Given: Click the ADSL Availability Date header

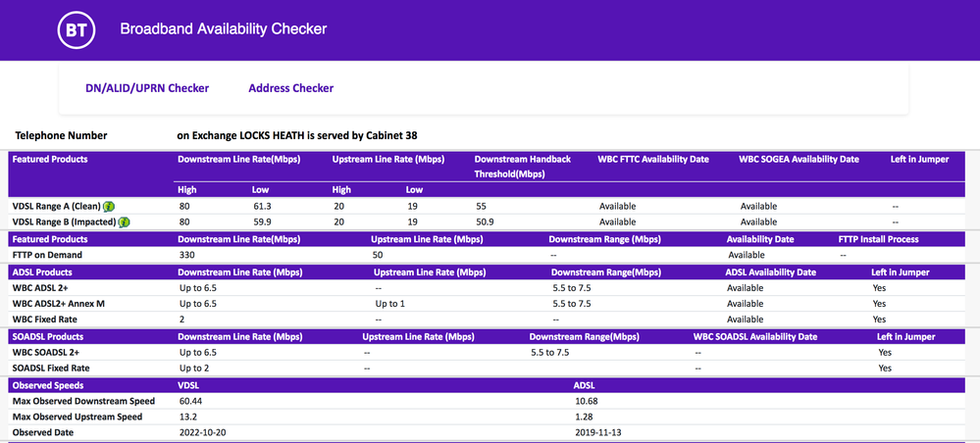Looking at the screenshot, I should pyautogui.click(x=771, y=272).
